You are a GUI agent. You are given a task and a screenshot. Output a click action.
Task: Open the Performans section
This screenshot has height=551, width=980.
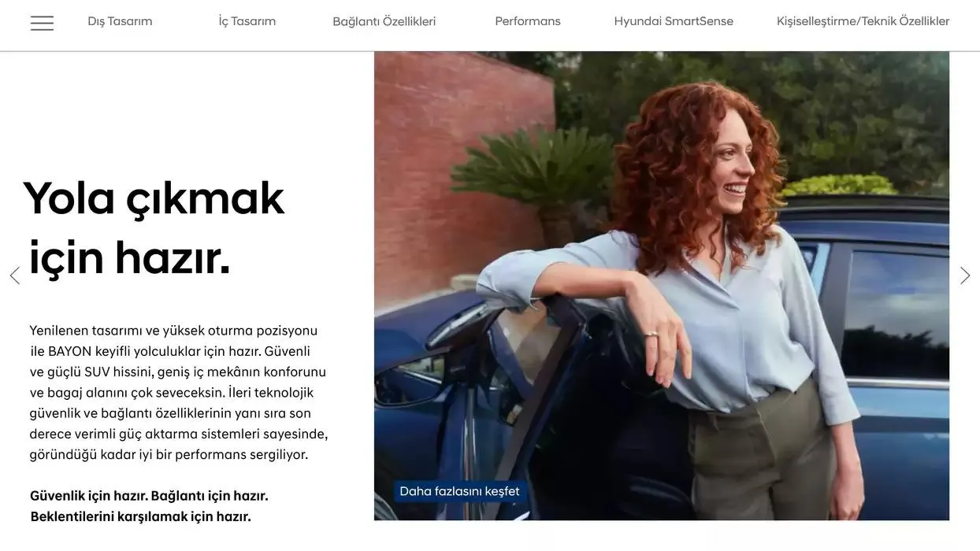pos(528,21)
